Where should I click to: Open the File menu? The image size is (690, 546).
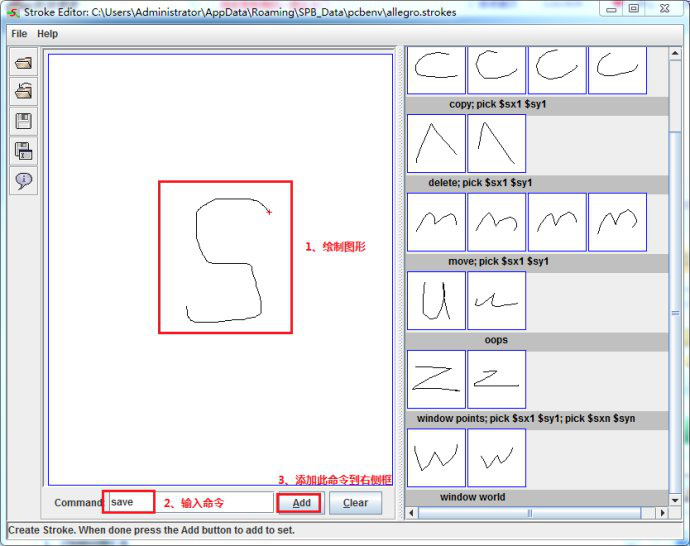(19, 34)
